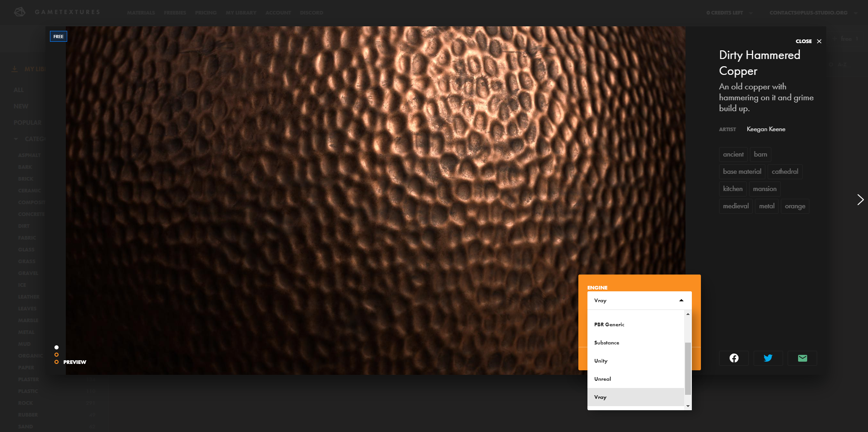The height and width of the screenshot is (432, 868).
Task: Share material on Facebook
Action: coord(734,358)
